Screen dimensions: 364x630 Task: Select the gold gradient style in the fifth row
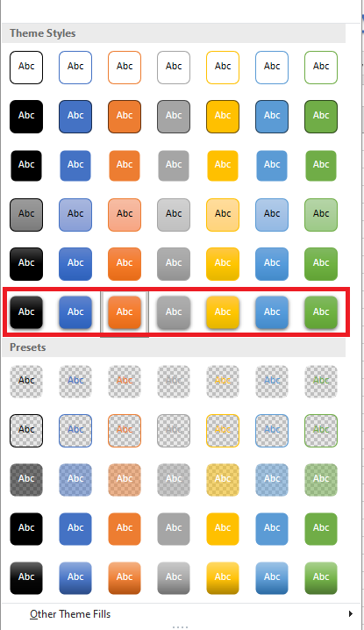(x=223, y=264)
